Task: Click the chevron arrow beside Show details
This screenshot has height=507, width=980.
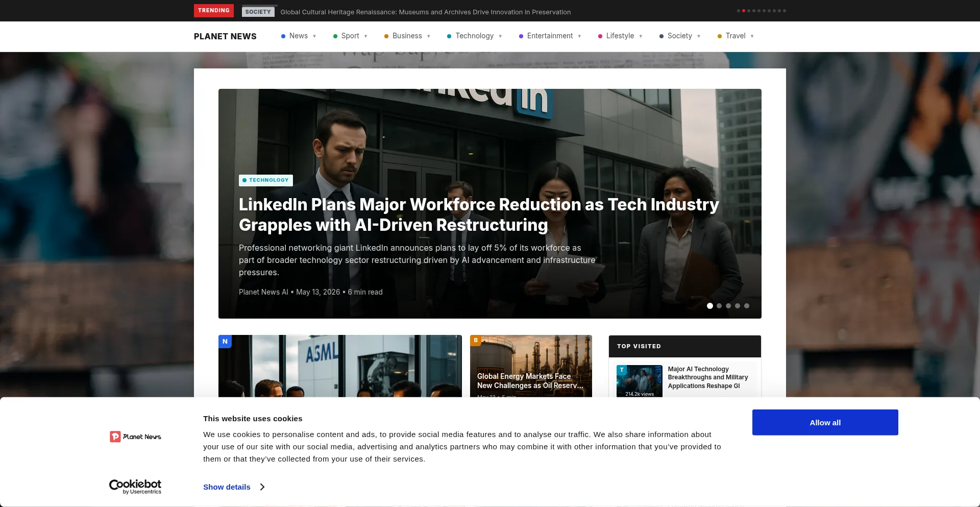Action: pyautogui.click(x=262, y=487)
